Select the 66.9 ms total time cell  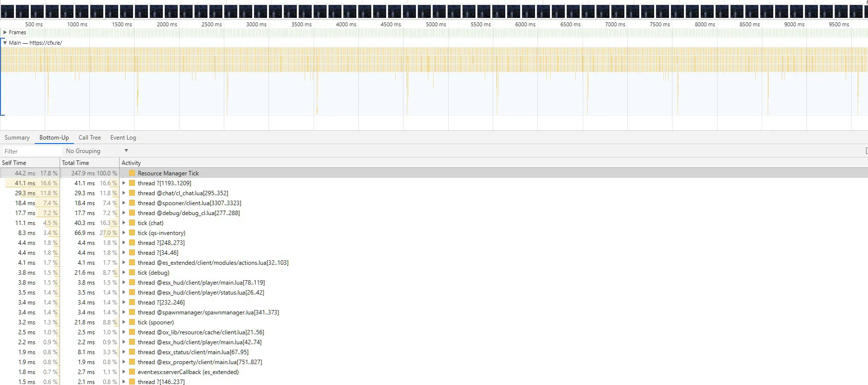click(x=84, y=233)
